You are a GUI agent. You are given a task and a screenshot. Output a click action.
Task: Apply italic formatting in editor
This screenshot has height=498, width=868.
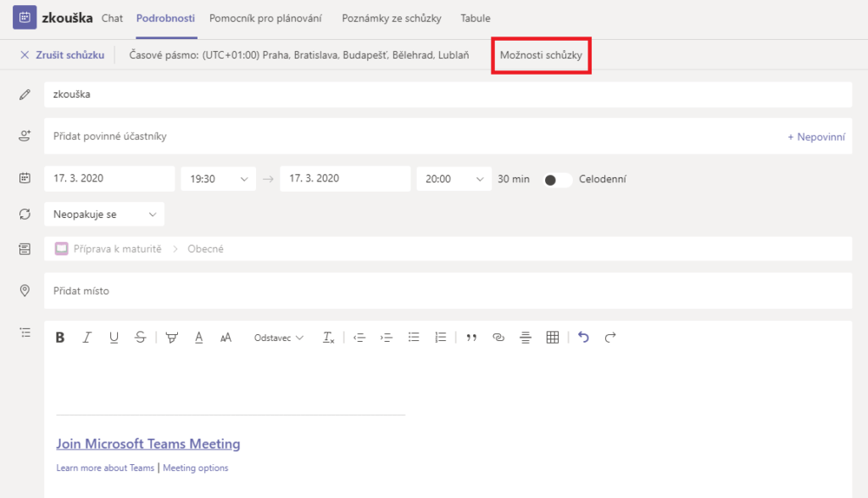point(87,338)
